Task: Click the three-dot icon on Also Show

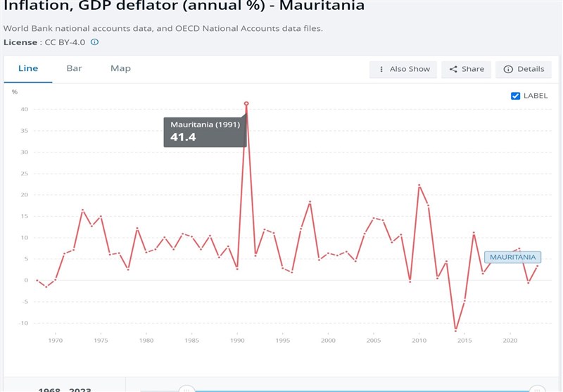Action: [381, 69]
